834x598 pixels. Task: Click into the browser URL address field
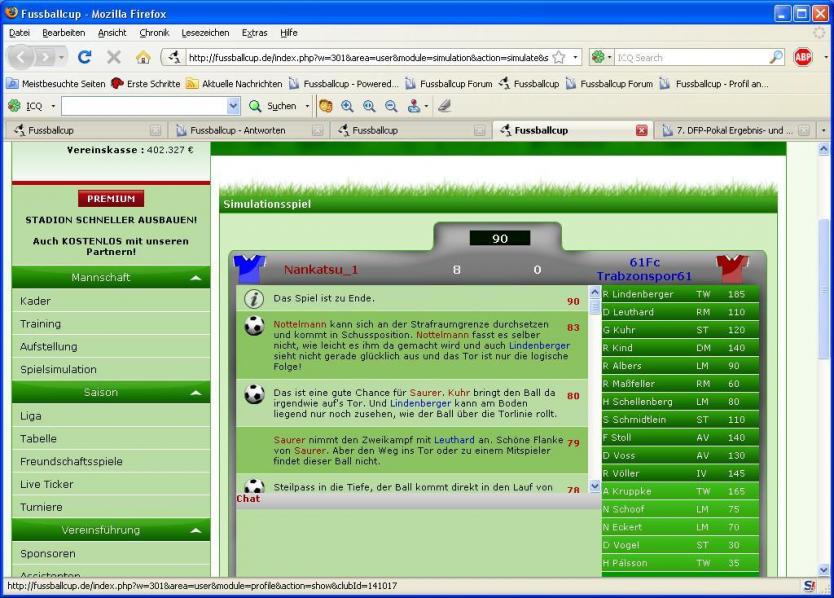coord(360,58)
